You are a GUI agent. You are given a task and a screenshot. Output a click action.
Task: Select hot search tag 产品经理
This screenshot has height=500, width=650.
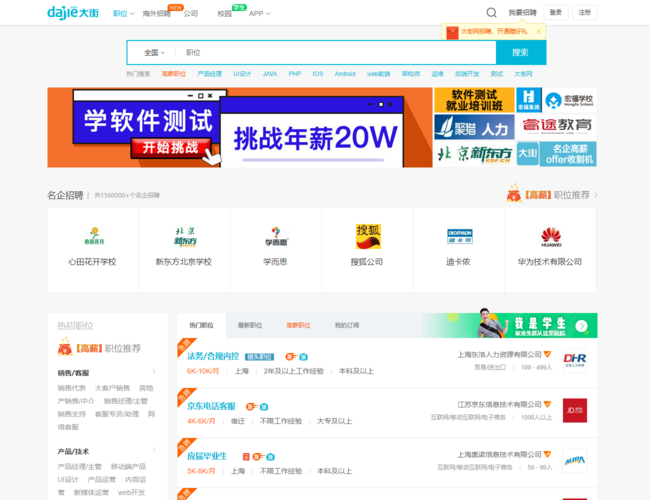point(209,74)
